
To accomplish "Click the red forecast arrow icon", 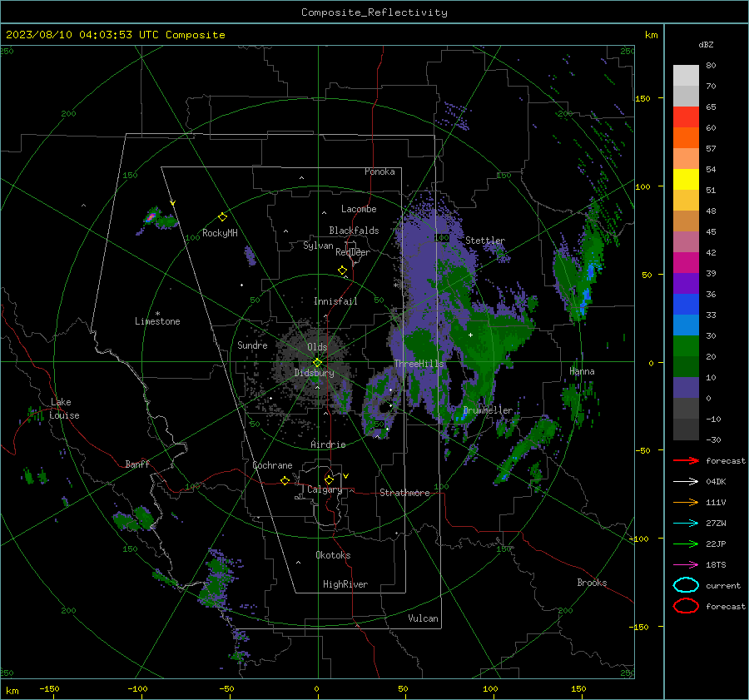I will click(686, 460).
